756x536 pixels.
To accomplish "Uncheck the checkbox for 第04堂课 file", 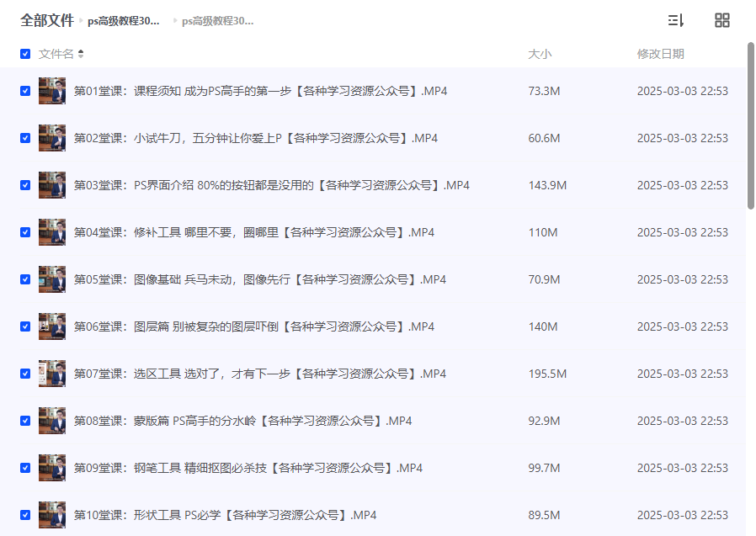I will (x=25, y=232).
